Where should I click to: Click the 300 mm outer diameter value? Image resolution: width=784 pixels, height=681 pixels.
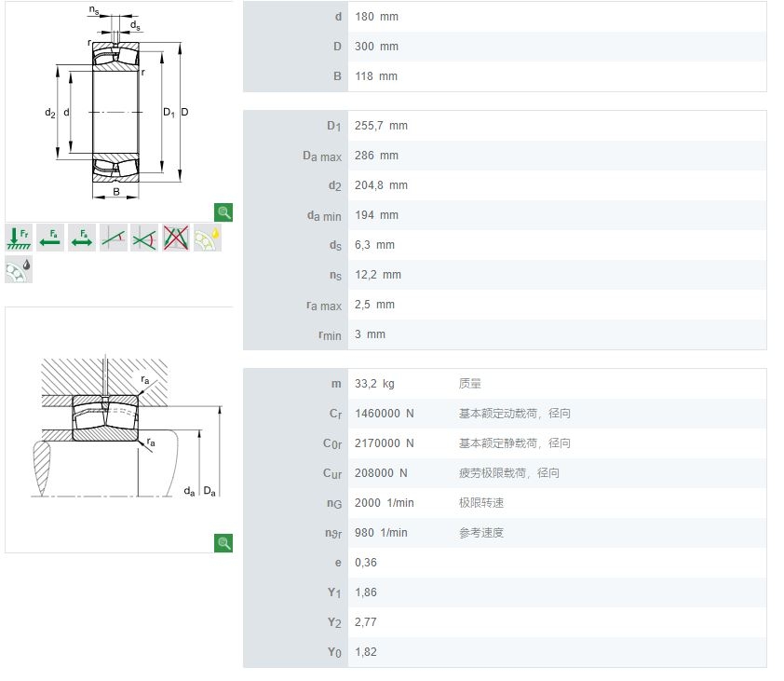point(376,47)
